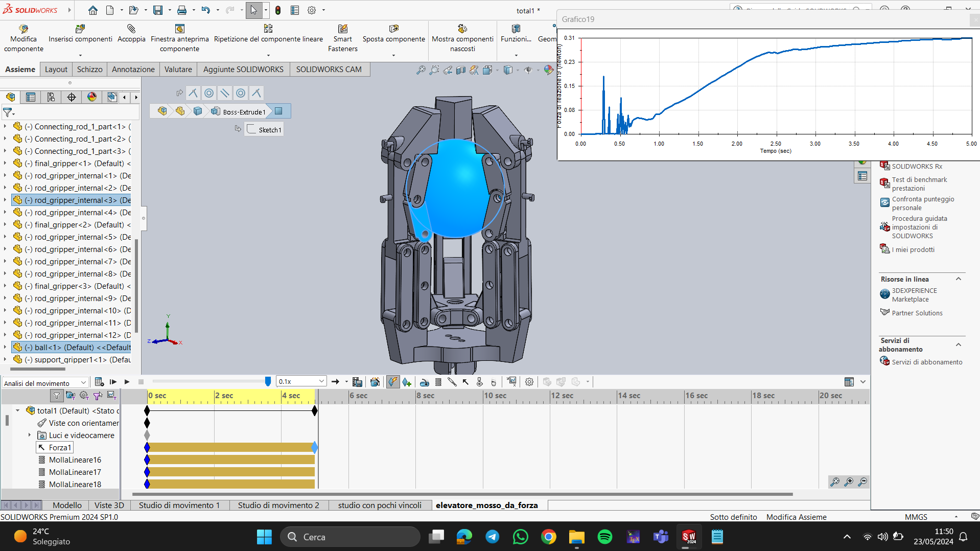The height and width of the screenshot is (551, 980).
Task: Click the Calculate motion study icon
Action: tap(99, 382)
